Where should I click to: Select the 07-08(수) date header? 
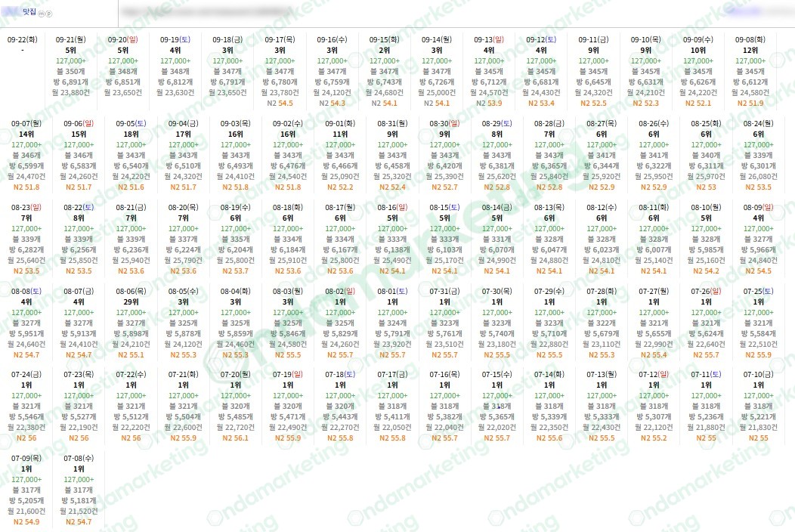(x=79, y=459)
